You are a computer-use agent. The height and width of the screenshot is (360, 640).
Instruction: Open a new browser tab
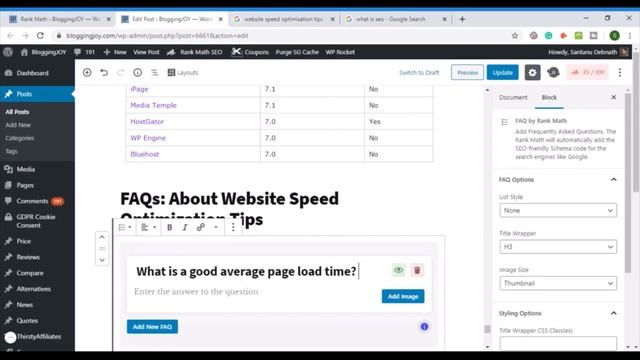click(462, 19)
